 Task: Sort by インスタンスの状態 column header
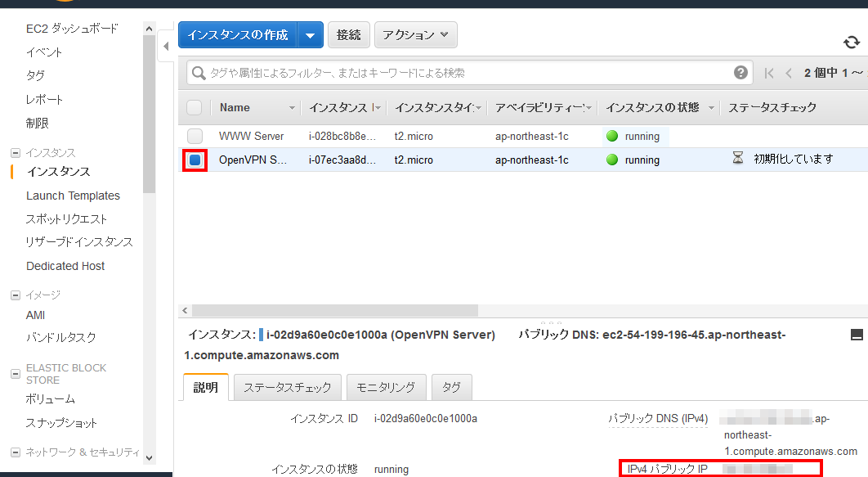click(x=660, y=107)
